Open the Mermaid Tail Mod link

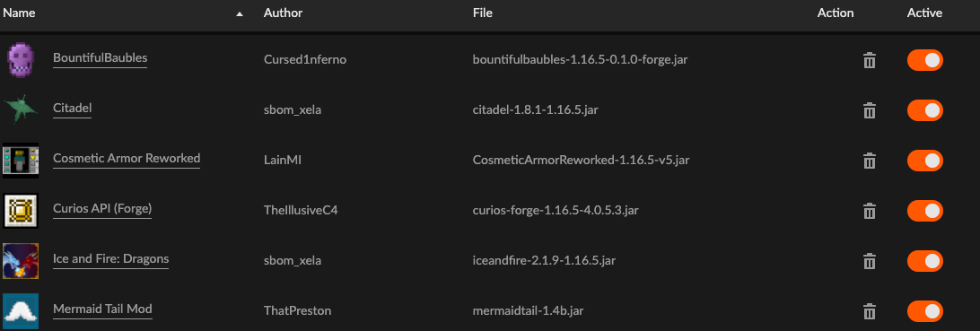(102, 309)
